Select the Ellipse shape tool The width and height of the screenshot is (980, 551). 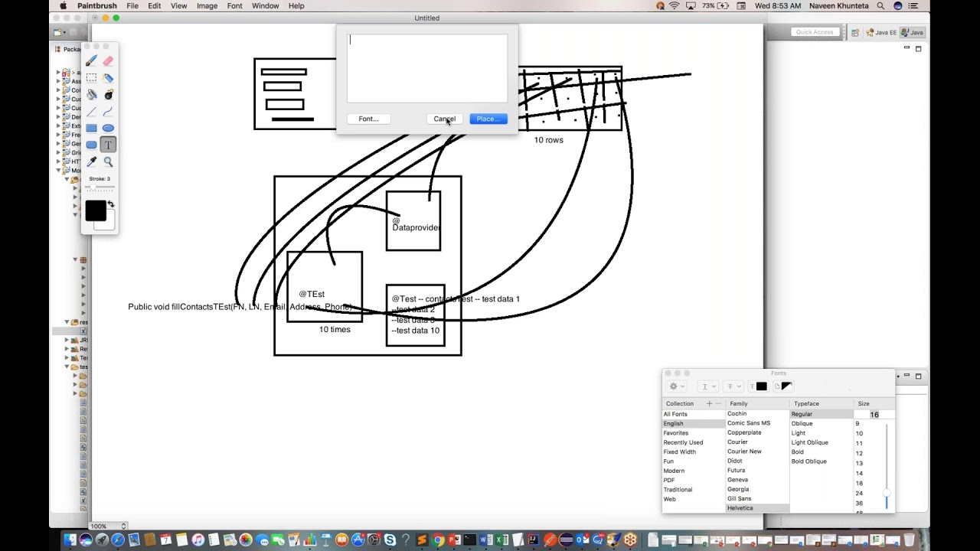pyautogui.click(x=108, y=128)
